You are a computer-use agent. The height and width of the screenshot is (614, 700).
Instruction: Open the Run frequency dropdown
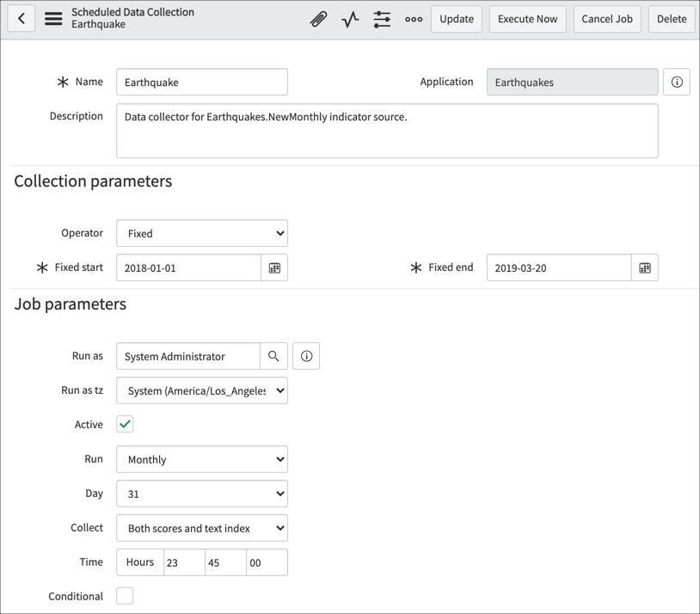(201, 458)
